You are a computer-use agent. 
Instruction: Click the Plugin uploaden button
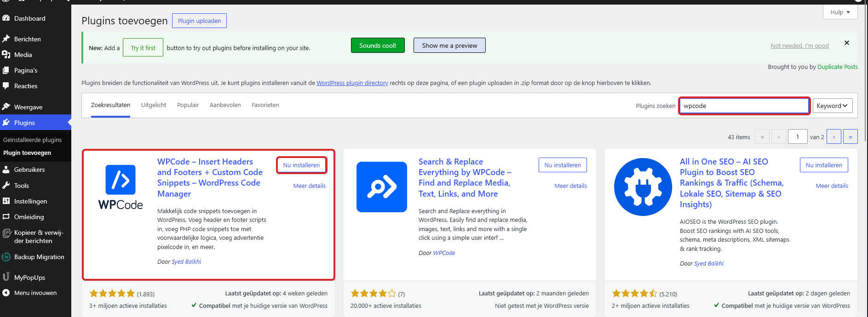199,21
